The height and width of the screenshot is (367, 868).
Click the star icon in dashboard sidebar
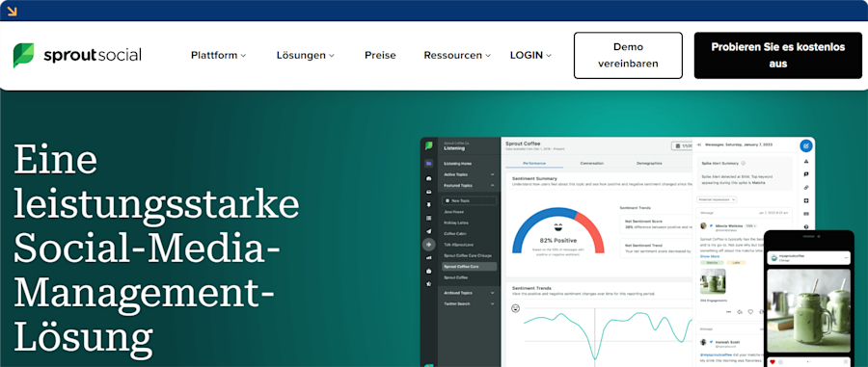click(x=428, y=284)
